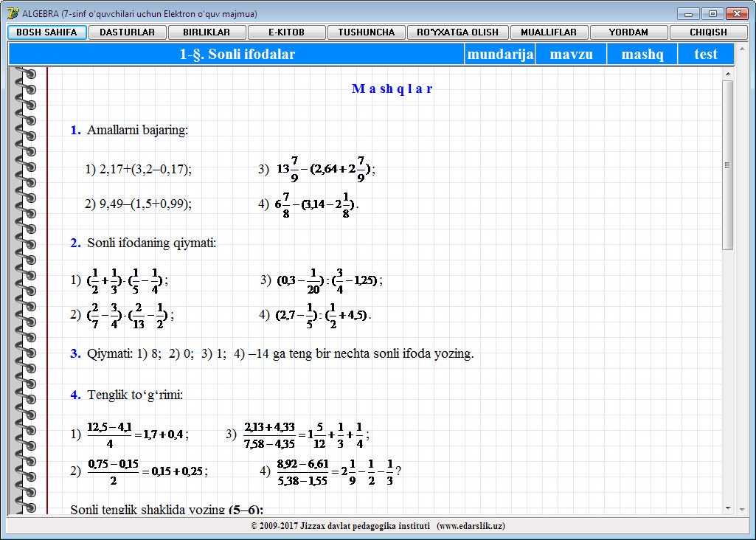Click the inner scrollbar down arrow
Viewport: 756px width, 540px height.
(728, 508)
